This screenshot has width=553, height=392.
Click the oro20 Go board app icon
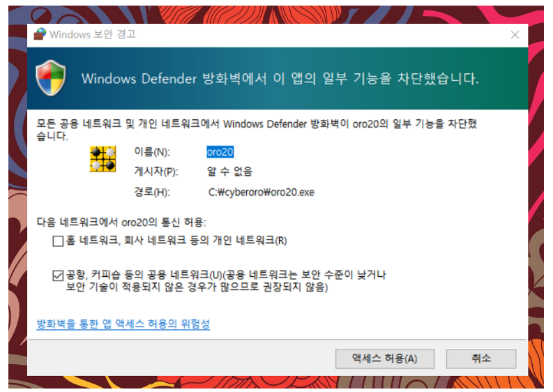pos(103,159)
